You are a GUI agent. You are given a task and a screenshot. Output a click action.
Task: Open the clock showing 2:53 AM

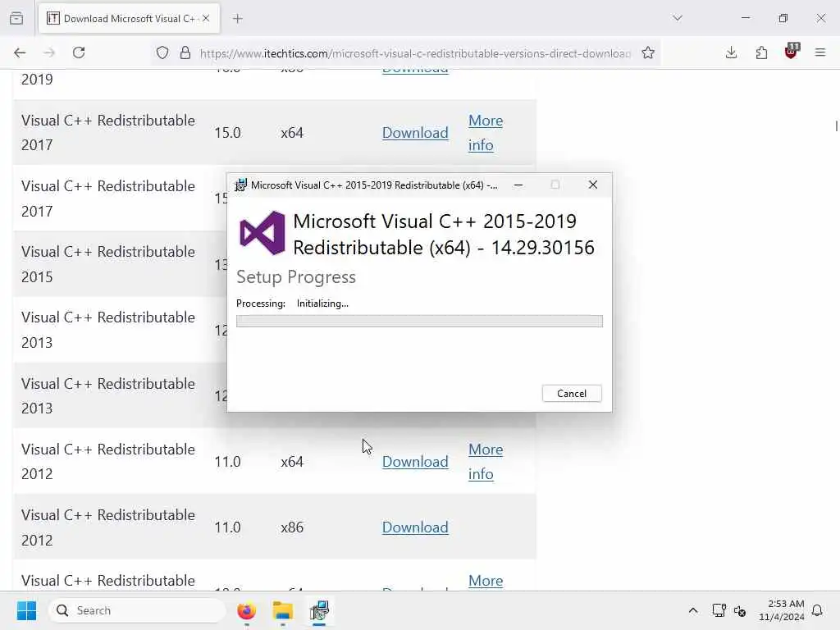782,610
